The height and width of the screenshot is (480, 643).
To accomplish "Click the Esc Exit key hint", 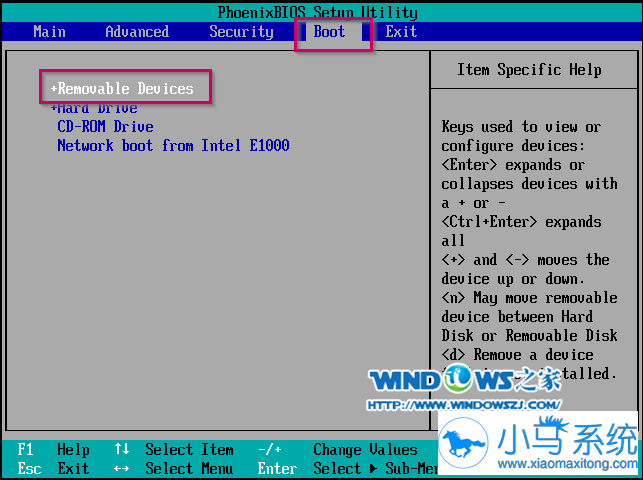I will click(53, 468).
